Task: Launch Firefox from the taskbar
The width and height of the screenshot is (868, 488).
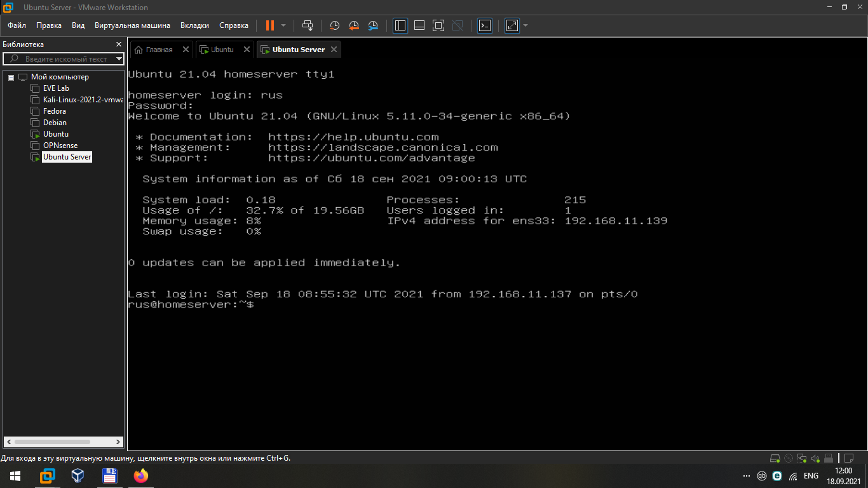Action: (x=140, y=476)
